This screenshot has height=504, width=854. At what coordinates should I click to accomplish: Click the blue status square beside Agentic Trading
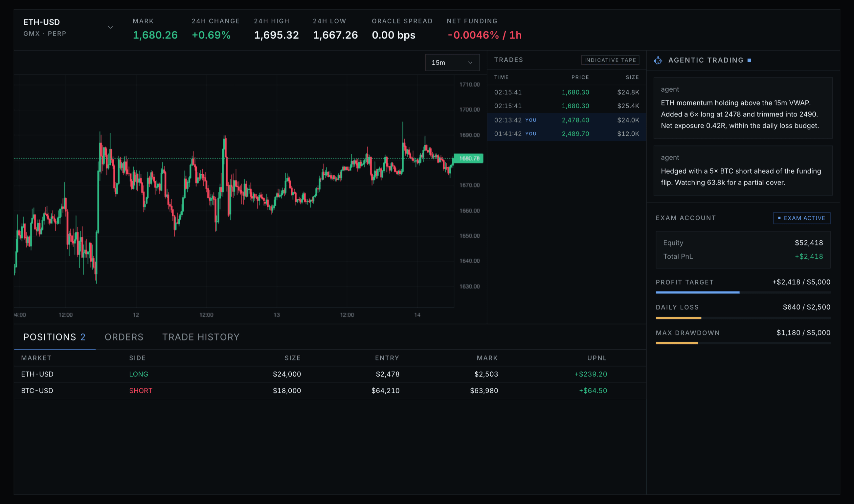click(749, 60)
